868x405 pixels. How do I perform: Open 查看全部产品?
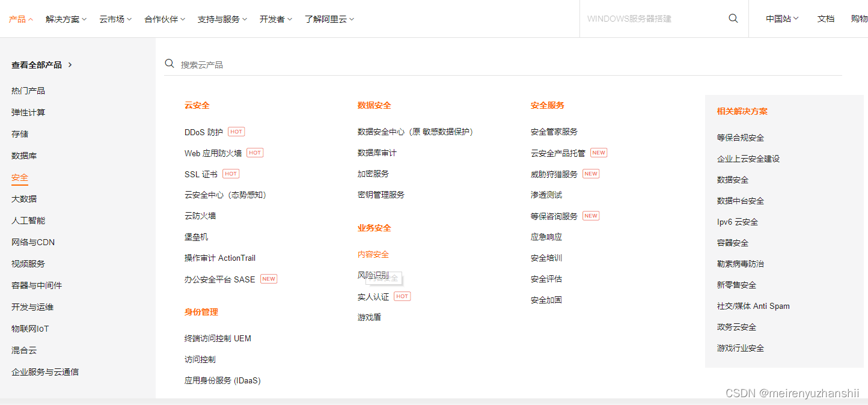pyautogui.click(x=37, y=64)
